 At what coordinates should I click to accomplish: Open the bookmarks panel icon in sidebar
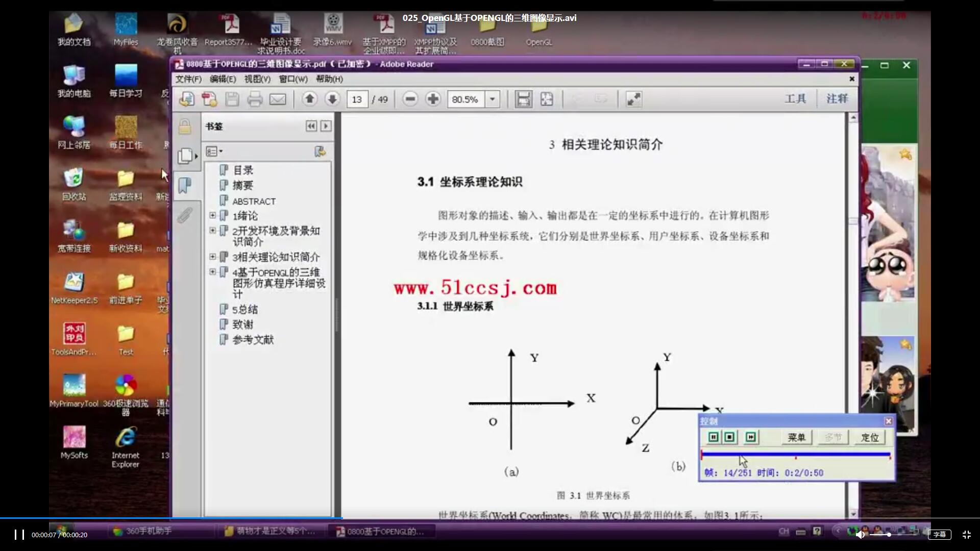pos(185,185)
